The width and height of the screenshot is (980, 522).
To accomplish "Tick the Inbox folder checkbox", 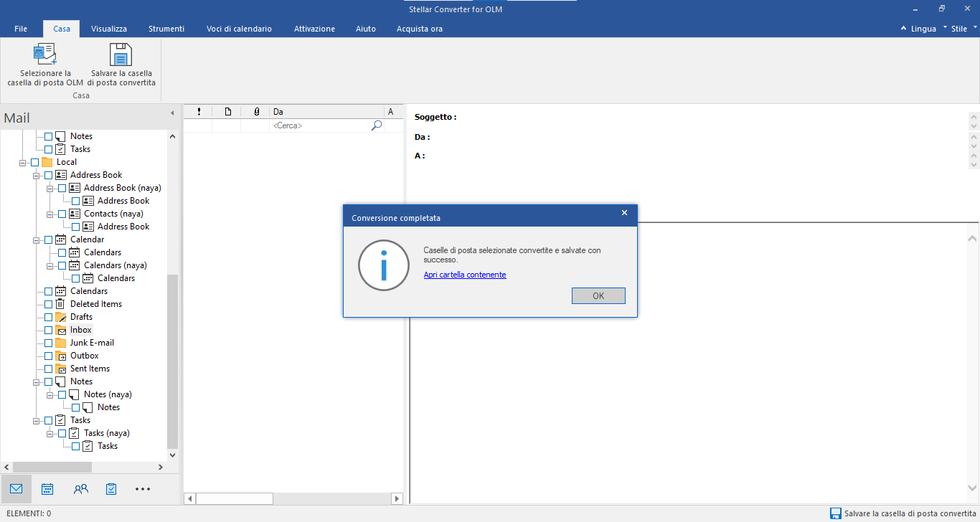I will click(48, 330).
